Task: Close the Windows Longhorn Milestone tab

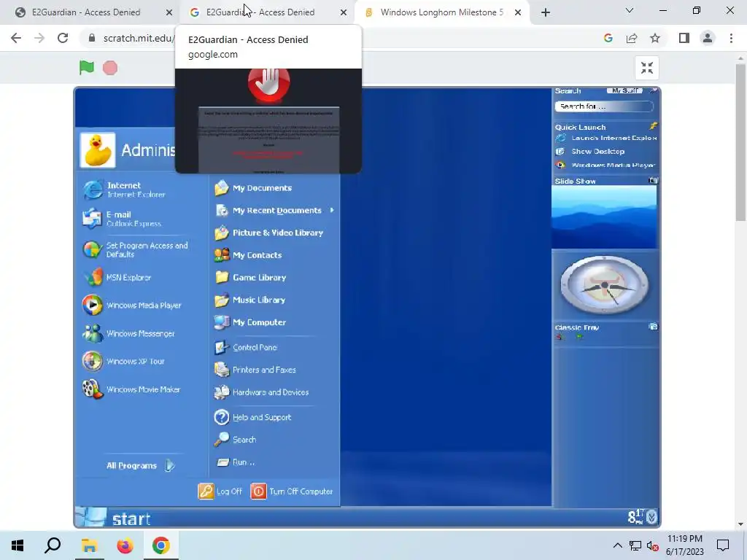Action: pos(517,12)
